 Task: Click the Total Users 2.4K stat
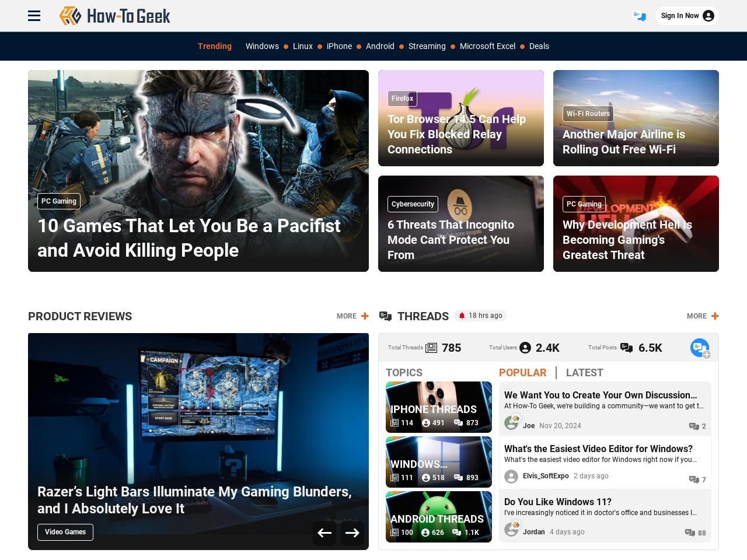pyautogui.click(x=524, y=348)
